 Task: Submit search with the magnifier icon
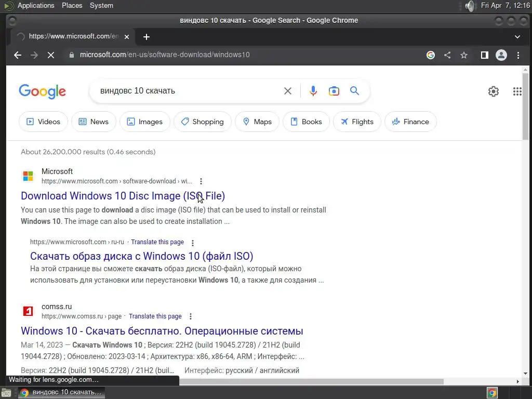coord(354,91)
